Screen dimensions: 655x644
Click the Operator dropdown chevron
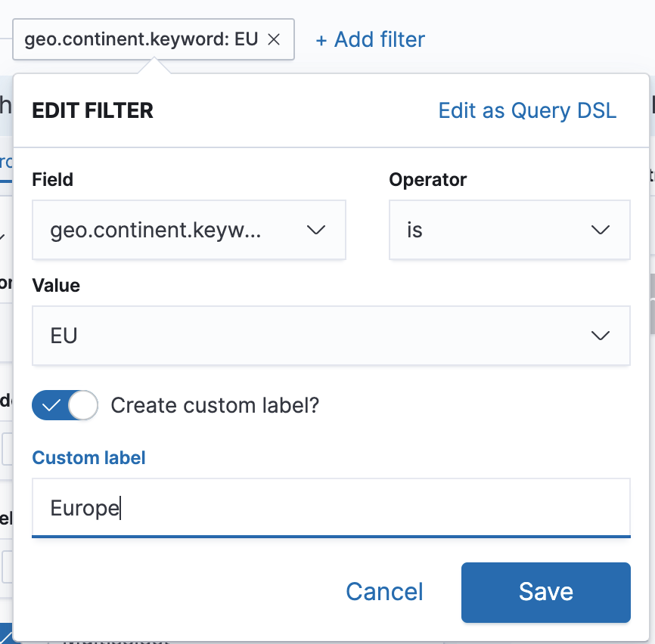(x=601, y=230)
